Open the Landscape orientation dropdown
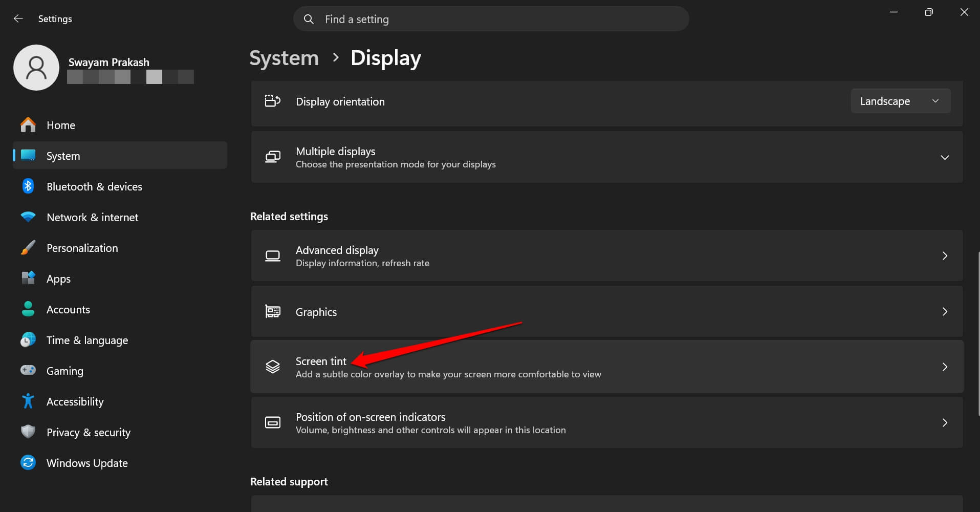980x512 pixels. 901,101
